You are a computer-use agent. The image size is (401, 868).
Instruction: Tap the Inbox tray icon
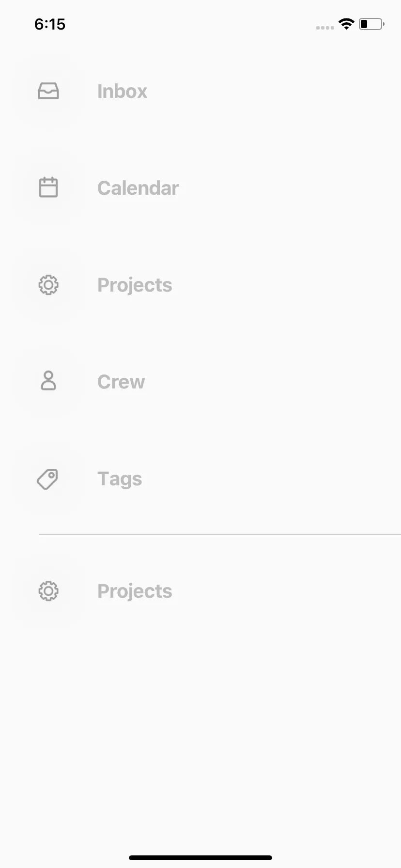[48, 91]
